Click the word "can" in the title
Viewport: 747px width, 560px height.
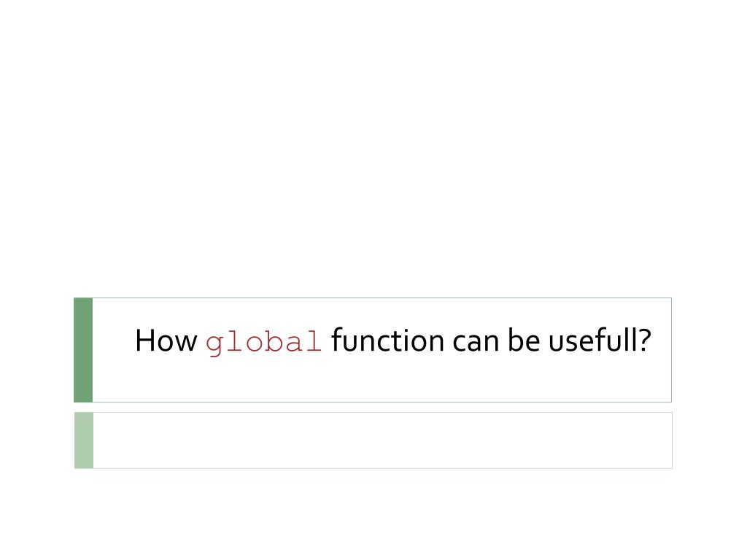coord(476,341)
